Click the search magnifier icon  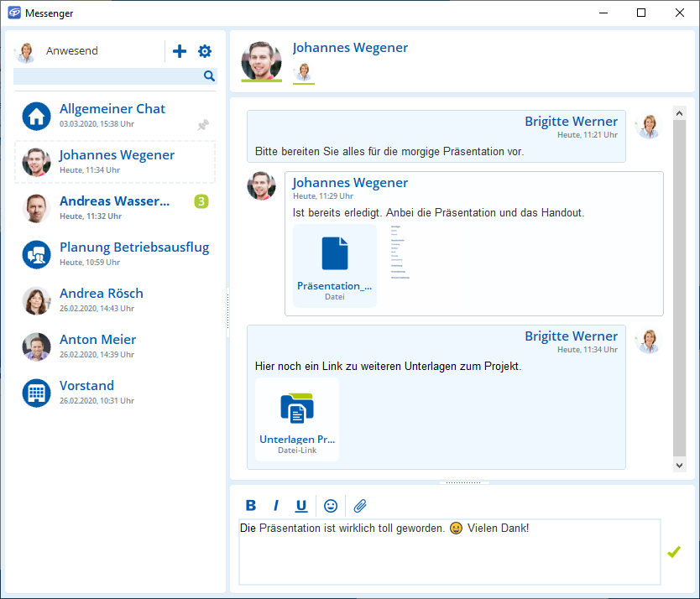[209, 76]
